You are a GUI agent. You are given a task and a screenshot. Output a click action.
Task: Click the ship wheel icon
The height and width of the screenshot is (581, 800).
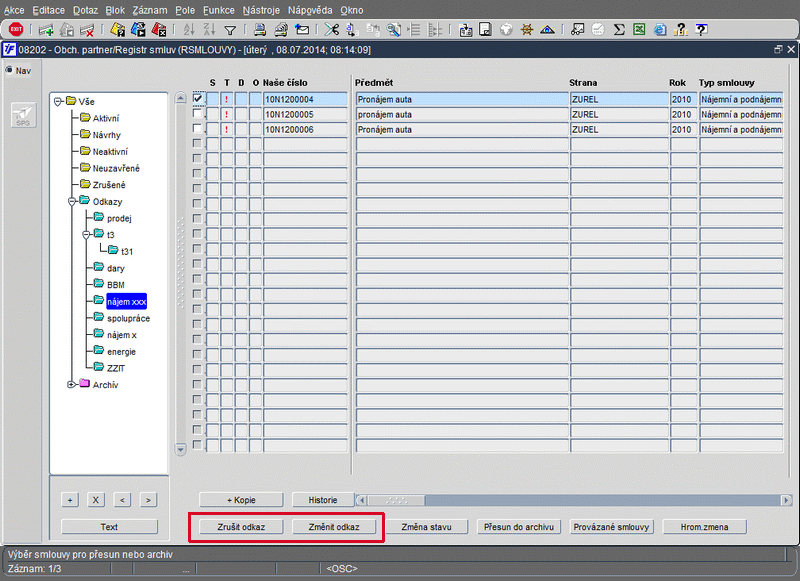(527, 30)
